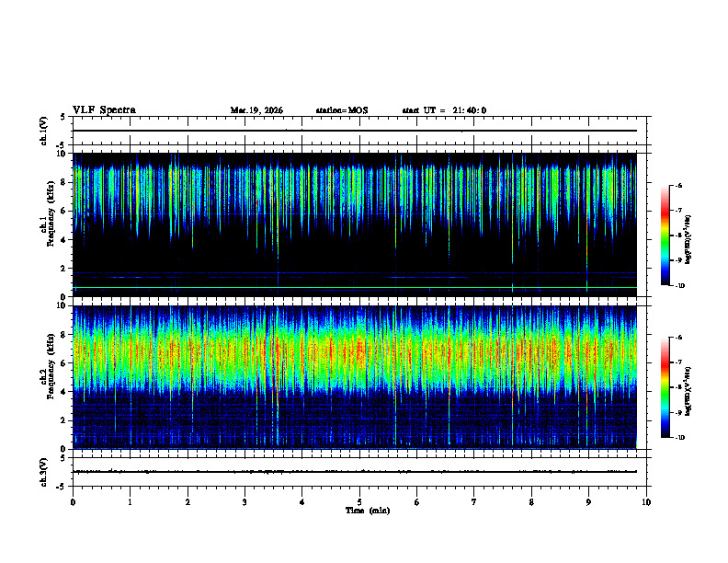
Task: Click the time axis tick label "5"
Action: pos(359,502)
